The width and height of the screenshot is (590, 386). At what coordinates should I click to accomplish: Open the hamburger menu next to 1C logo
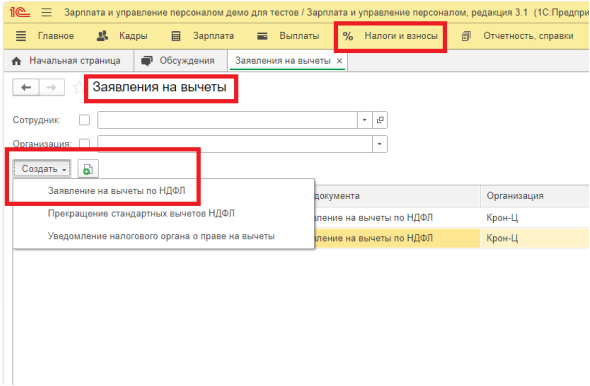tap(47, 12)
